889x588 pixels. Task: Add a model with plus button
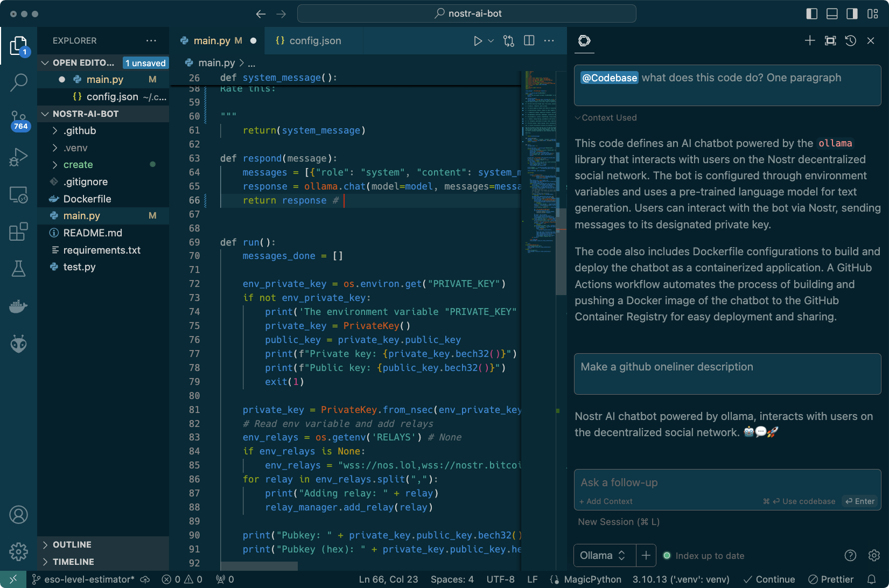(x=646, y=556)
